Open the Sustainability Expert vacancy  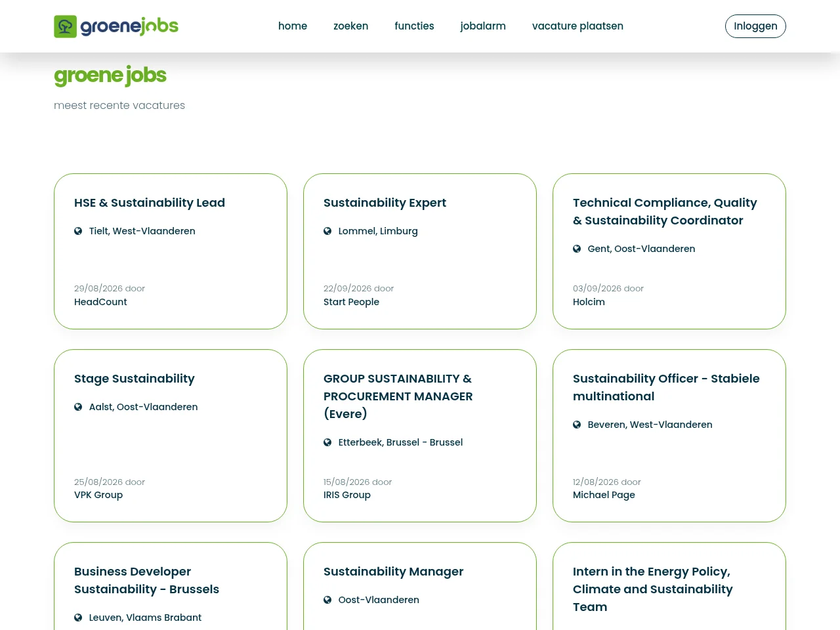385,203
